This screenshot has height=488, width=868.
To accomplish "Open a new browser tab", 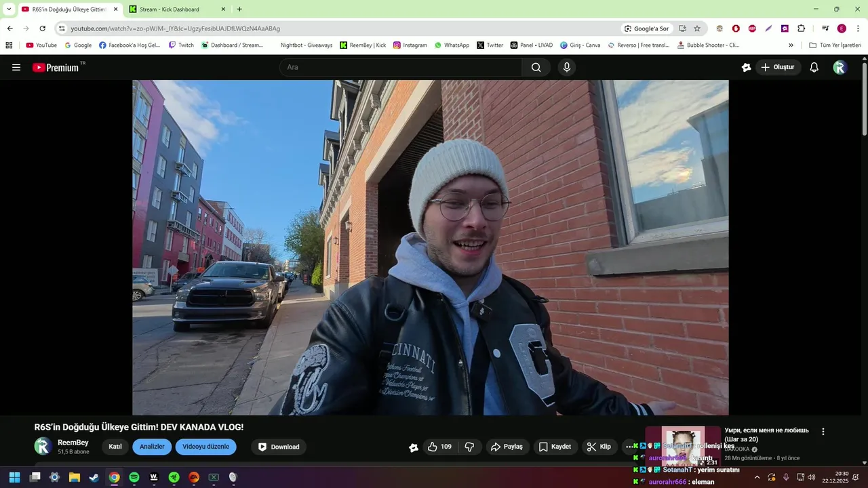I will coord(239,9).
